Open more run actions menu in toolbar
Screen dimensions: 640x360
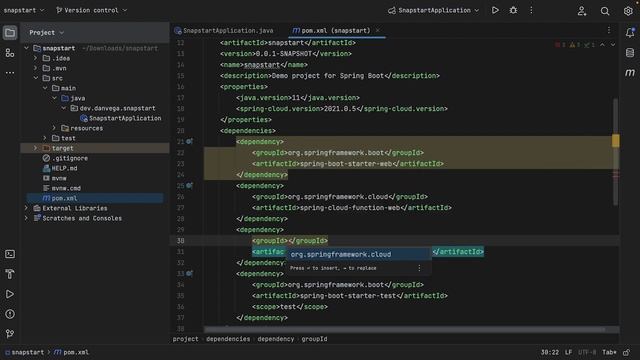(x=531, y=10)
